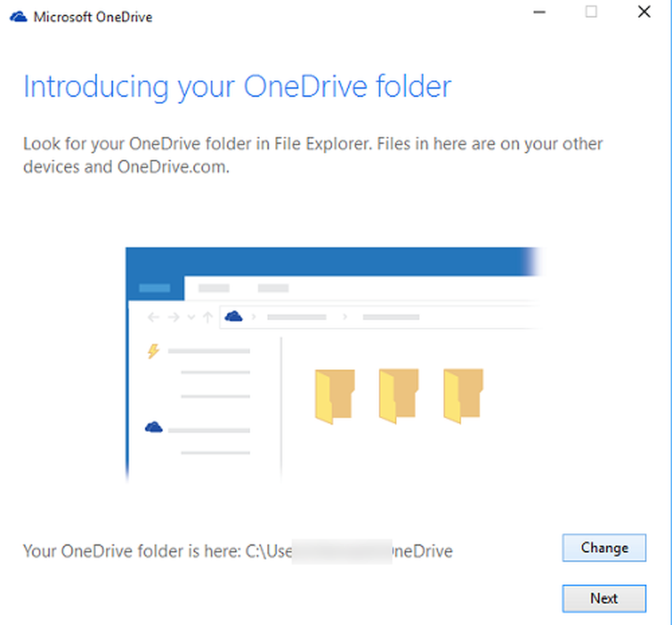Minimize the Microsoft OneDrive window
Screen dimensions: 672x625
[x=539, y=12]
